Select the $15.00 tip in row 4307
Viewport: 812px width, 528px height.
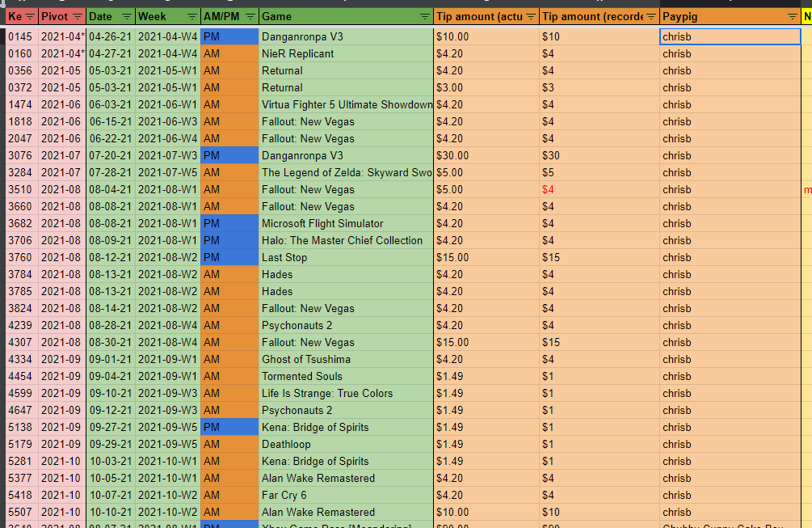[x=486, y=342]
